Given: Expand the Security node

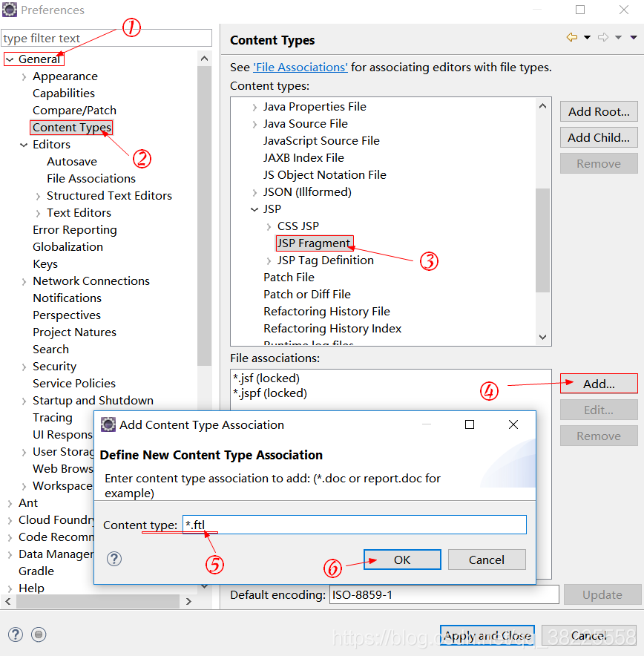Looking at the screenshot, I should (24, 367).
